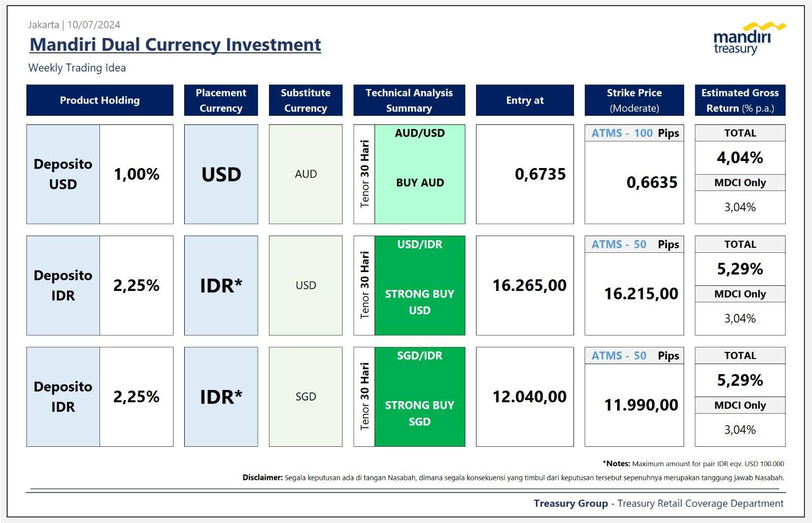Select the AUD substitute currency cell
This screenshot has height=523, width=812.
pyautogui.click(x=306, y=173)
